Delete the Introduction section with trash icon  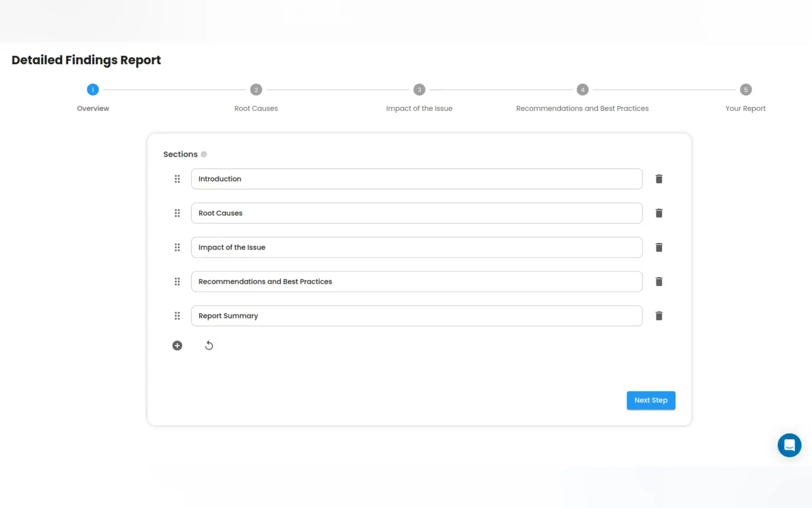659,179
